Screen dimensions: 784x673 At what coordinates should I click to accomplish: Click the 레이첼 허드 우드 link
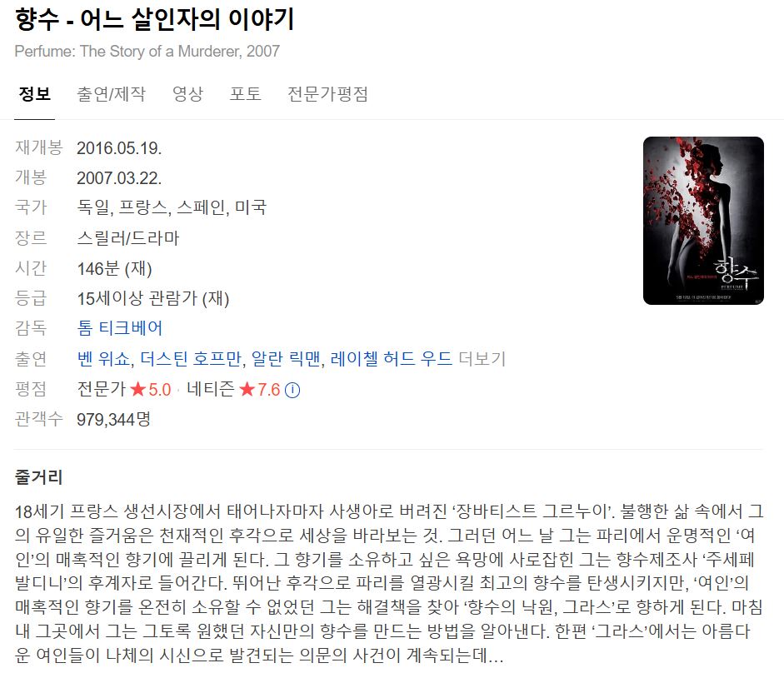[391, 358]
